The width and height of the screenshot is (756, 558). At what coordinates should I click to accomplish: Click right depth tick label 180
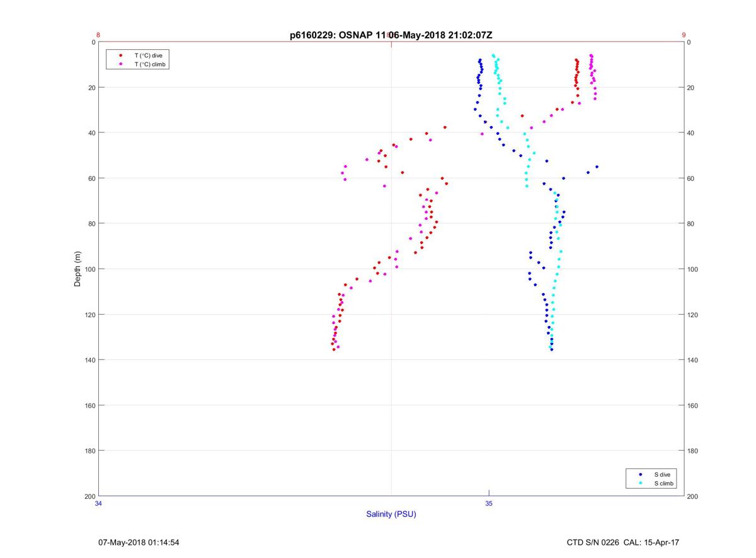[693, 451]
